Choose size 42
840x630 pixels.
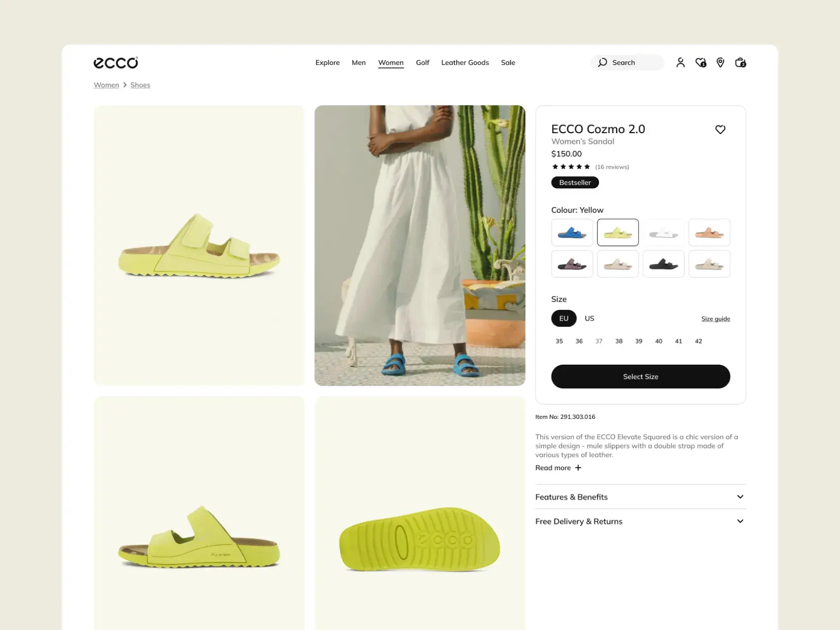[x=698, y=341]
